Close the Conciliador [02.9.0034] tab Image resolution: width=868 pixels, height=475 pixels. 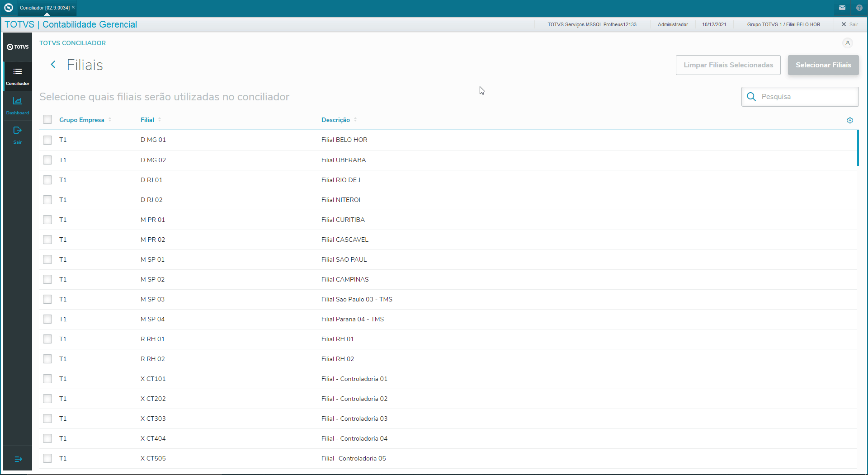pyautogui.click(x=73, y=7)
